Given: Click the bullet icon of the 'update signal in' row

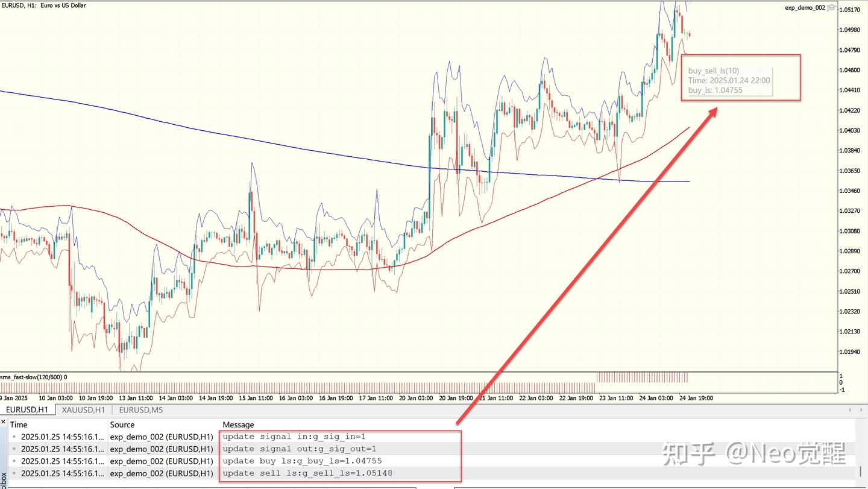Looking at the screenshot, I should pos(14,437).
